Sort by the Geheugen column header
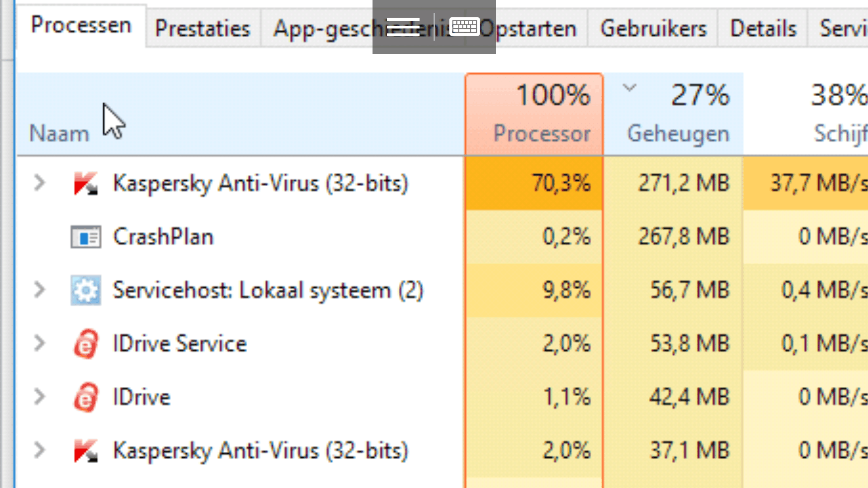The width and height of the screenshot is (868, 488). (x=677, y=134)
